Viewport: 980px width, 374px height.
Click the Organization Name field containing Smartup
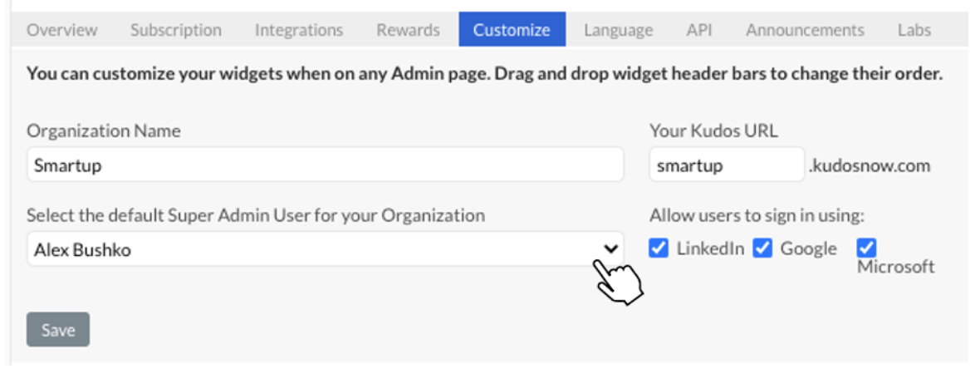[325, 165]
